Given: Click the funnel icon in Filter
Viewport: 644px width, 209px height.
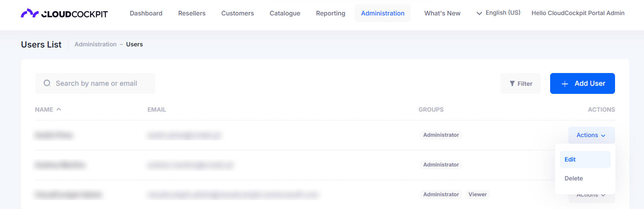Looking at the screenshot, I should [512, 83].
